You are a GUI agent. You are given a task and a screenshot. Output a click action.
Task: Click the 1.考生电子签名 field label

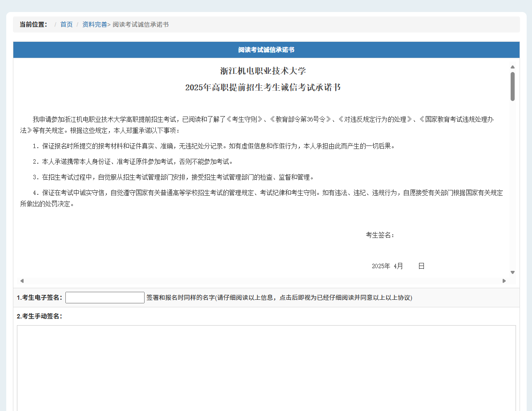tap(40, 298)
